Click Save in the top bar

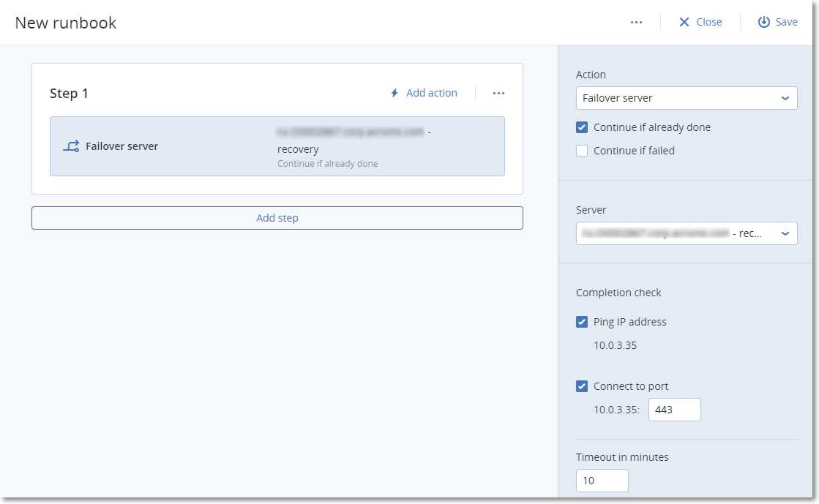point(785,22)
